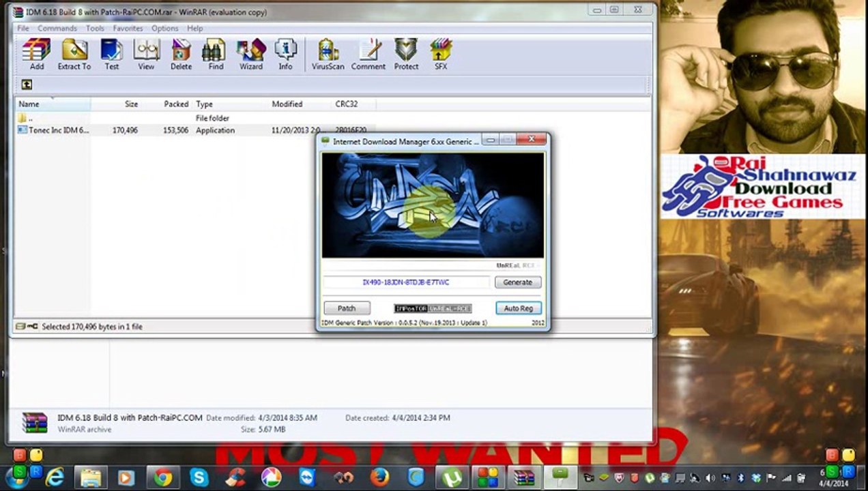Click the volume icon in system tray
The height and width of the screenshot is (491, 868).
[710, 478]
